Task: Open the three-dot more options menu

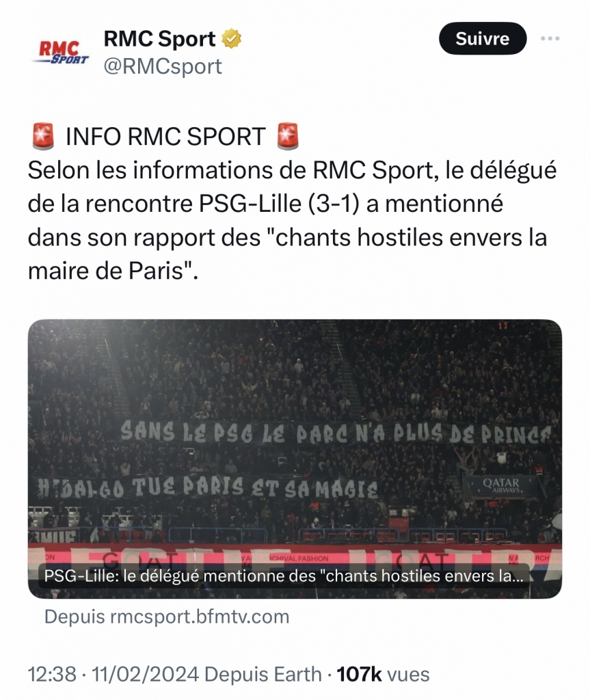Action: pyautogui.click(x=550, y=38)
